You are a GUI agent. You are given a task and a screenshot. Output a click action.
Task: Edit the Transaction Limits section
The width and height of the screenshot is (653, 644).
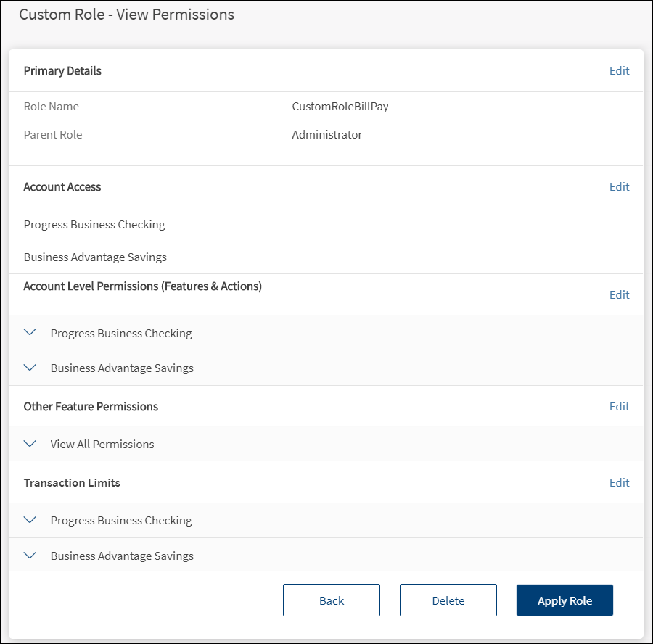click(x=619, y=483)
